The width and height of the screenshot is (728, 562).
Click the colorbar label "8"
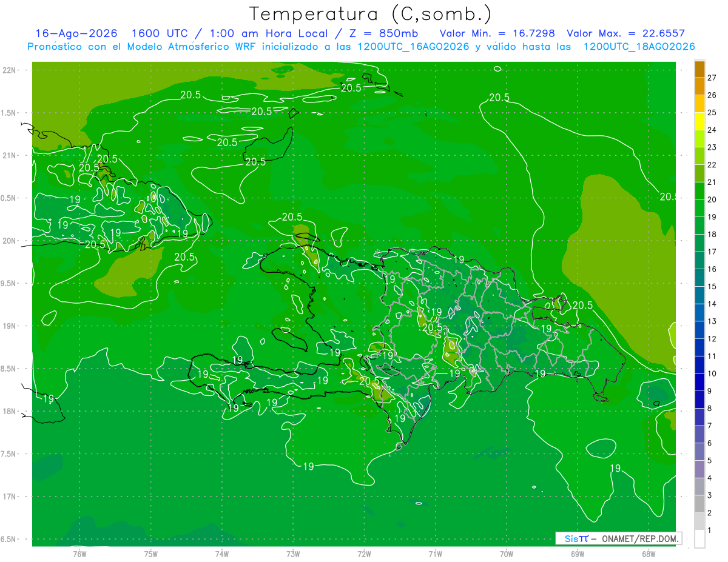pos(710,409)
